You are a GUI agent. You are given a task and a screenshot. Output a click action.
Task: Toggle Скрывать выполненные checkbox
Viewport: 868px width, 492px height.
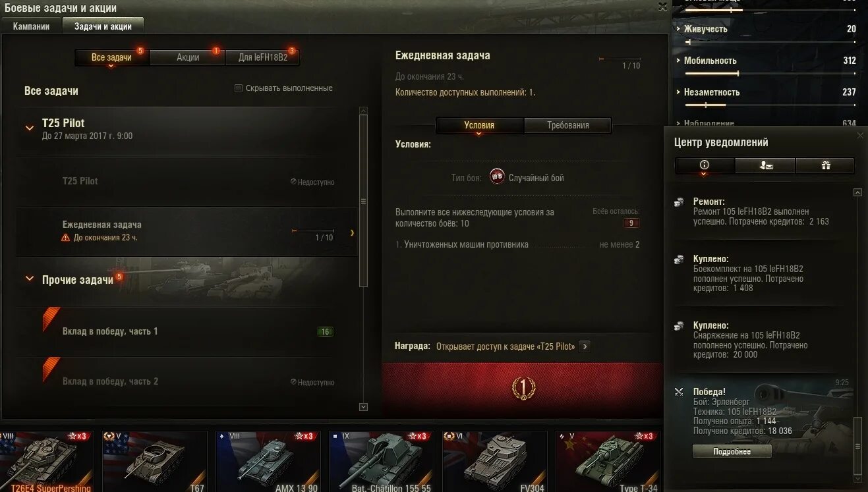click(x=239, y=88)
